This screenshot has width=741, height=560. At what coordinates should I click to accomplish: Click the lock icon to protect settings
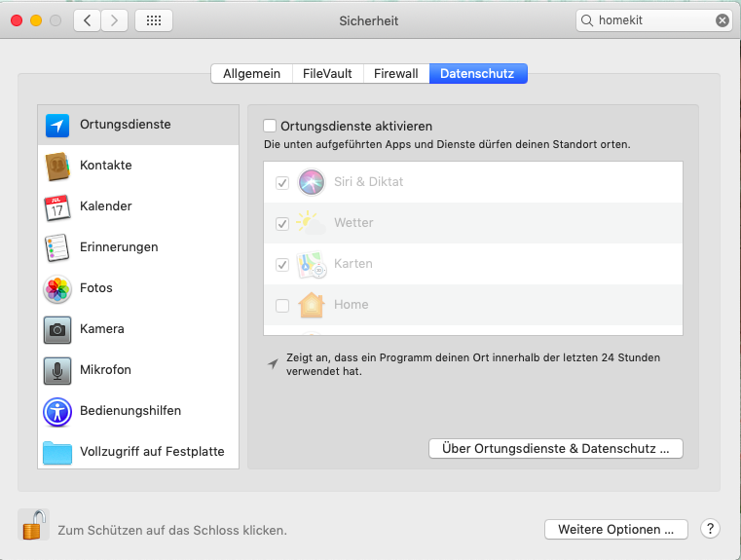tap(33, 526)
